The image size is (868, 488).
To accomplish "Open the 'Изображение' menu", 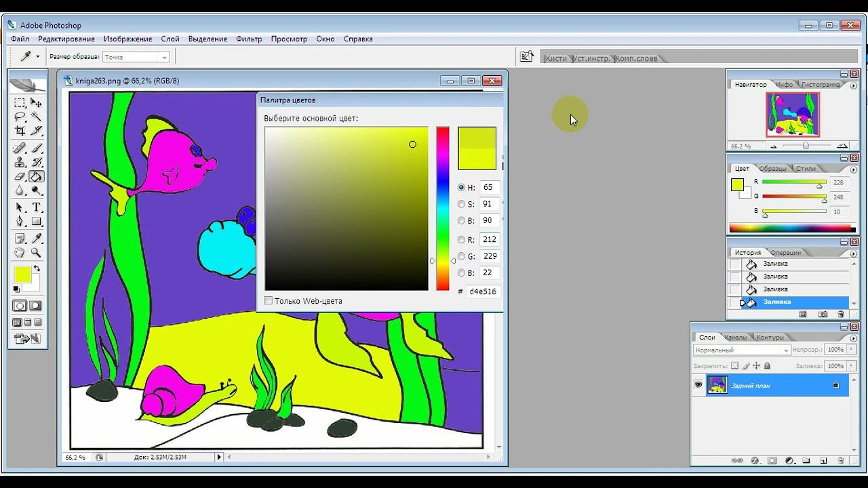I will 127,39.
